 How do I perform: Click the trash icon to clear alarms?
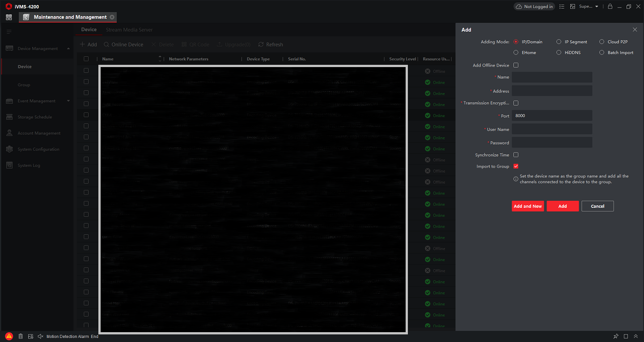[21, 336]
